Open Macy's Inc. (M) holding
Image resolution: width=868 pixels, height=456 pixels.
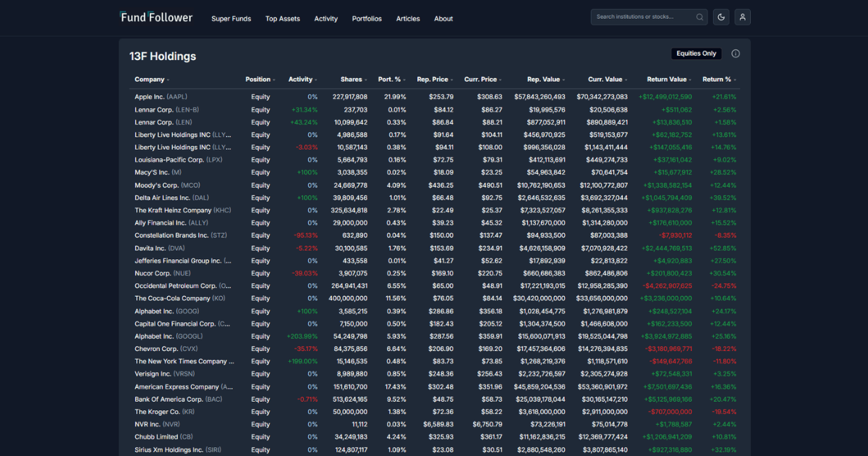click(x=158, y=172)
